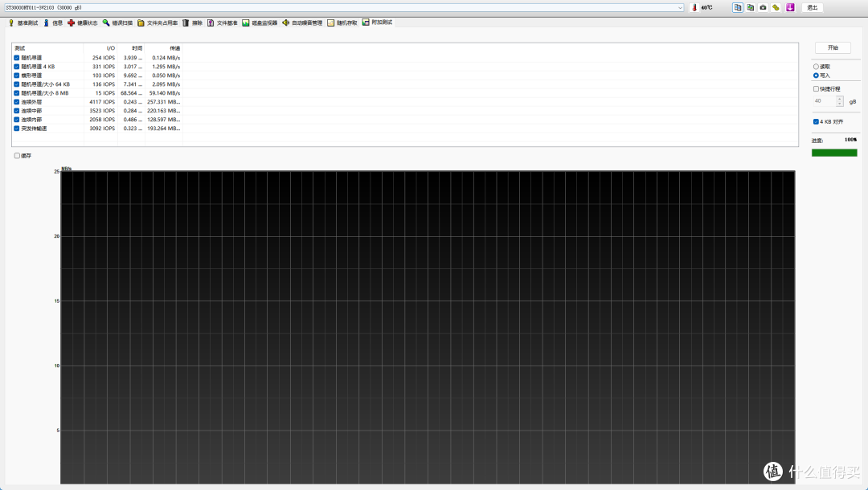Select the 附加测试 extra tests tab

(x=378, y=22)
